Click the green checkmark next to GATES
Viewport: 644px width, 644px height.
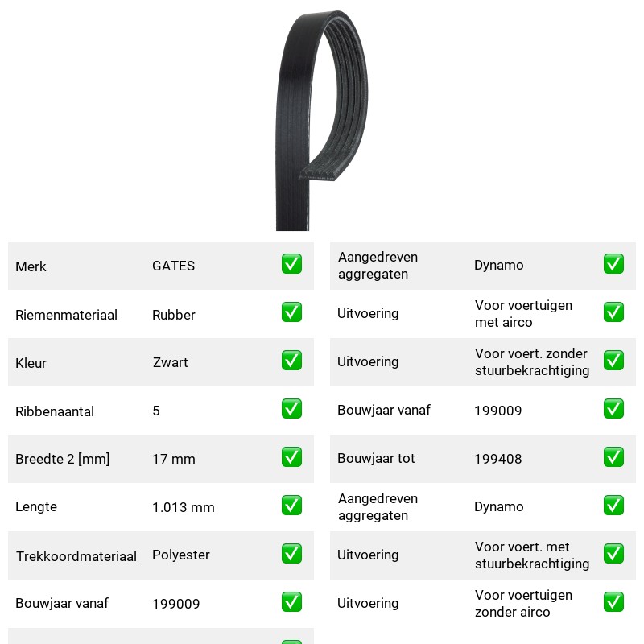click(291, 264)
